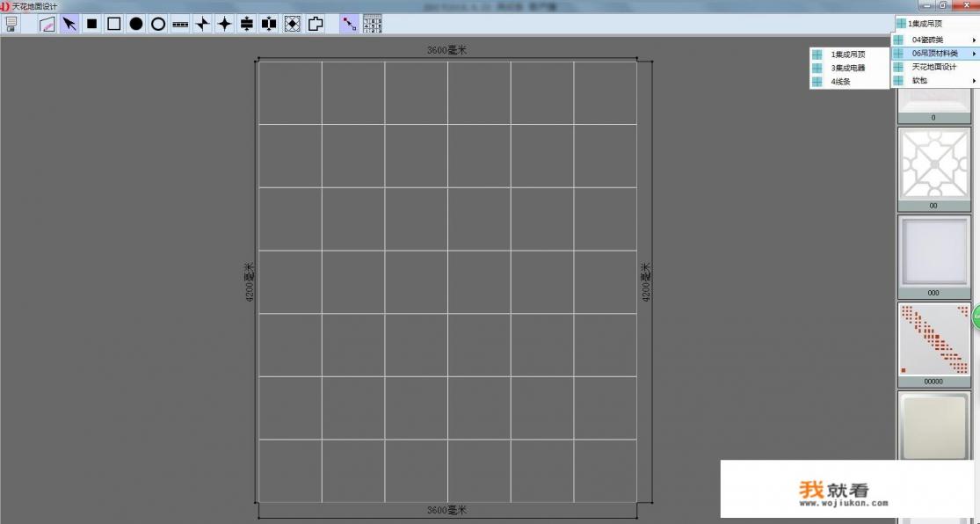Open the document list icon in toolbar

click(x=11, y=24)
